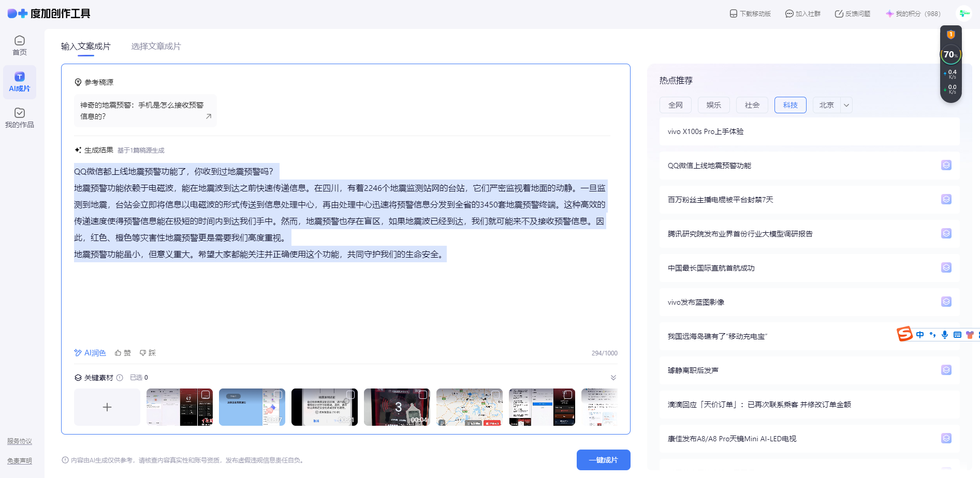Switch to 输入文案成片 tab
This screenshot has width=980, height=478.
(x=86, y=47)
